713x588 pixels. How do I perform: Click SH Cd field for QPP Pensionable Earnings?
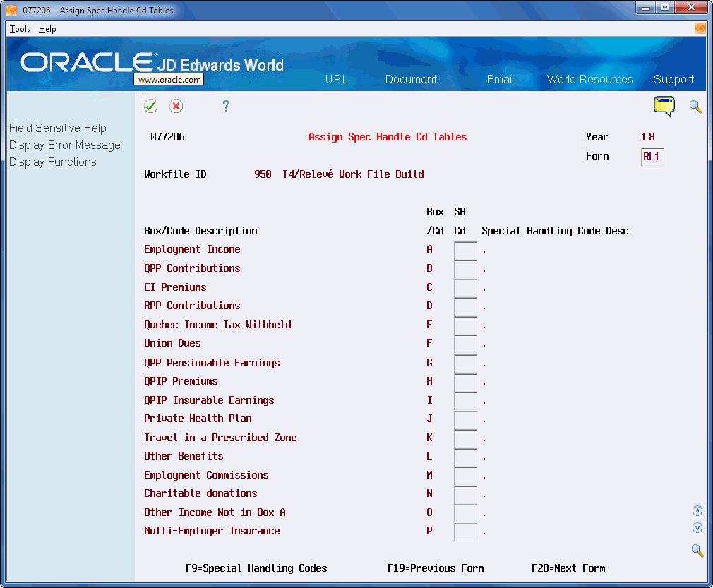(466, 364)
